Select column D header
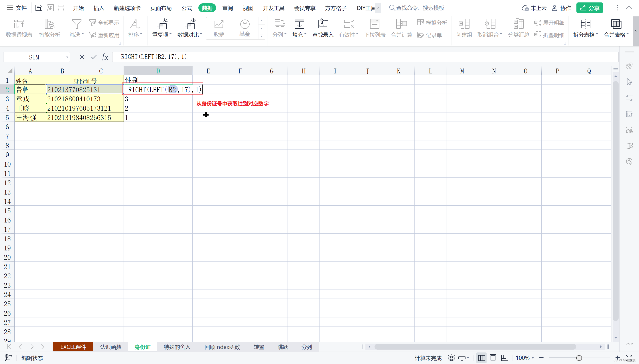The height and width of the screenshot is (364, 639). click(x=158, y=71)
